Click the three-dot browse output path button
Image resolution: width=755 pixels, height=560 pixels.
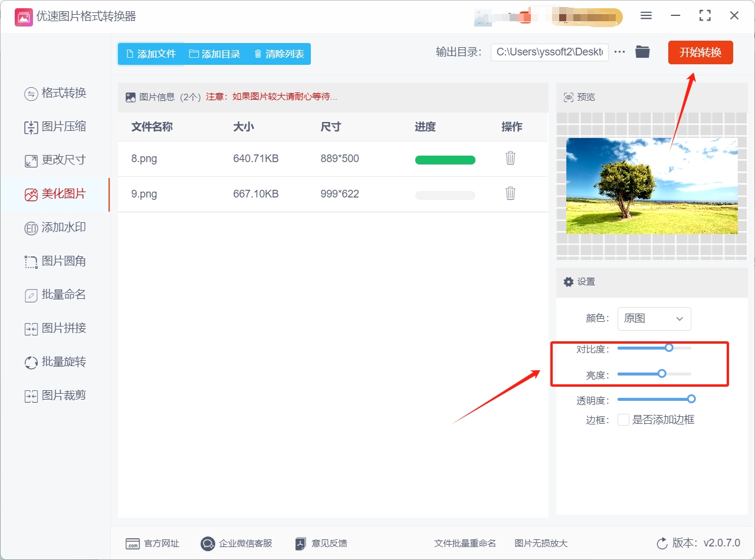click(x=619, y=52)
